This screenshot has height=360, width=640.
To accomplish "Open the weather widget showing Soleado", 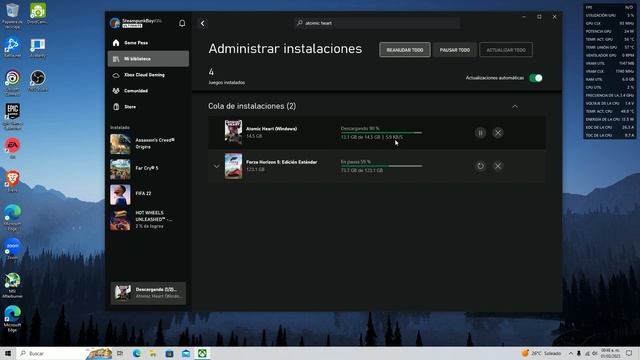I will [541, 353].
